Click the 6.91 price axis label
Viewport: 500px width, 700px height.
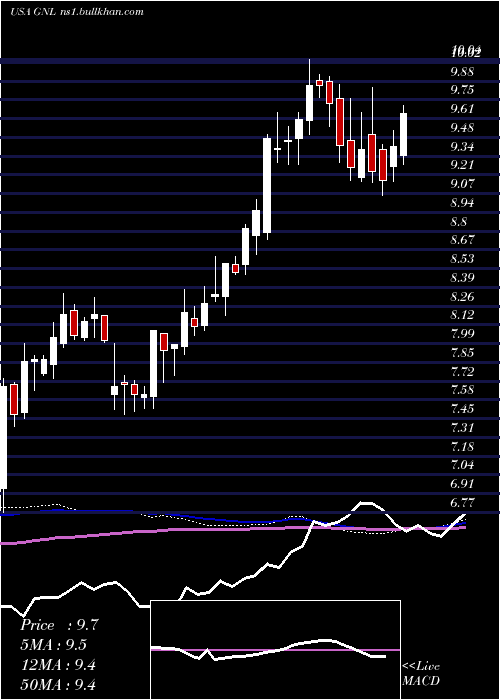[x=464, y=484]
